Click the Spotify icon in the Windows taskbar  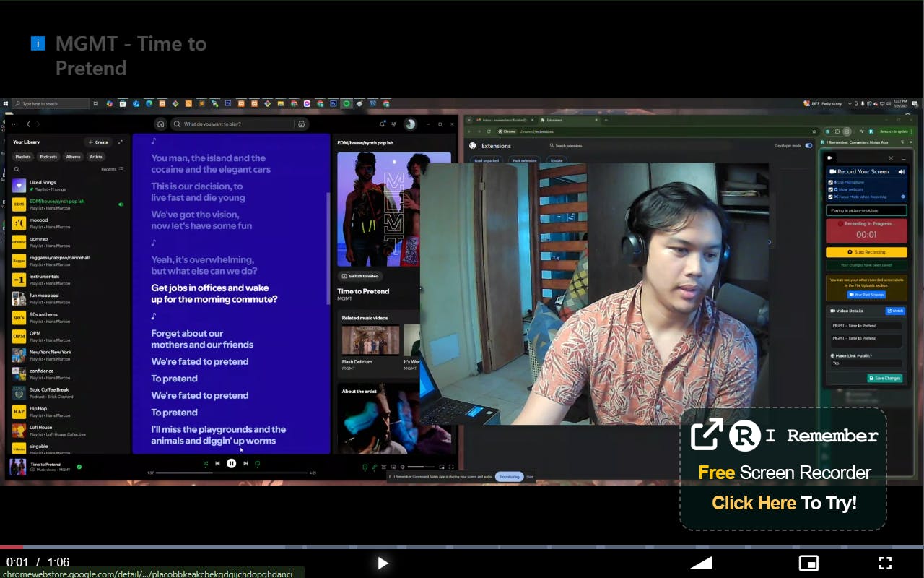coord(346,103)
